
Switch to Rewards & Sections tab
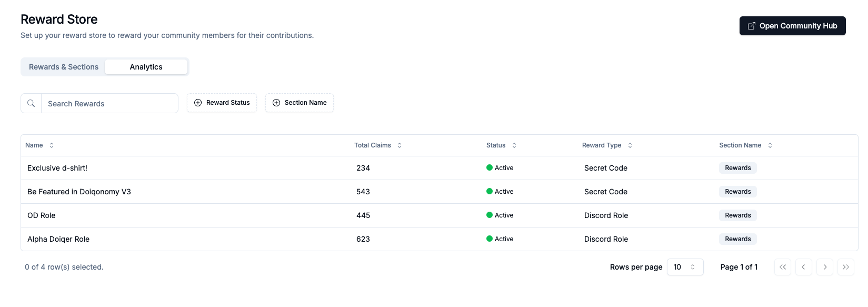coord(64,67)
